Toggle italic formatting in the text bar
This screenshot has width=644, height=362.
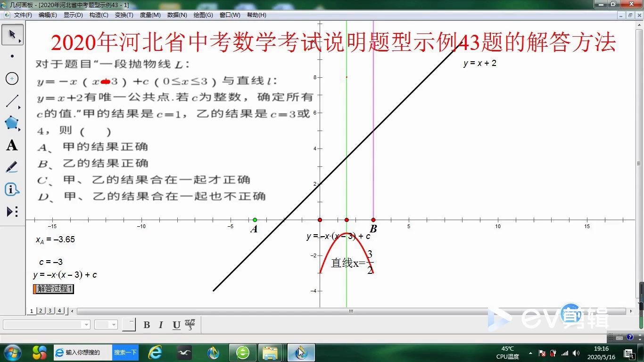coord(161,325)
